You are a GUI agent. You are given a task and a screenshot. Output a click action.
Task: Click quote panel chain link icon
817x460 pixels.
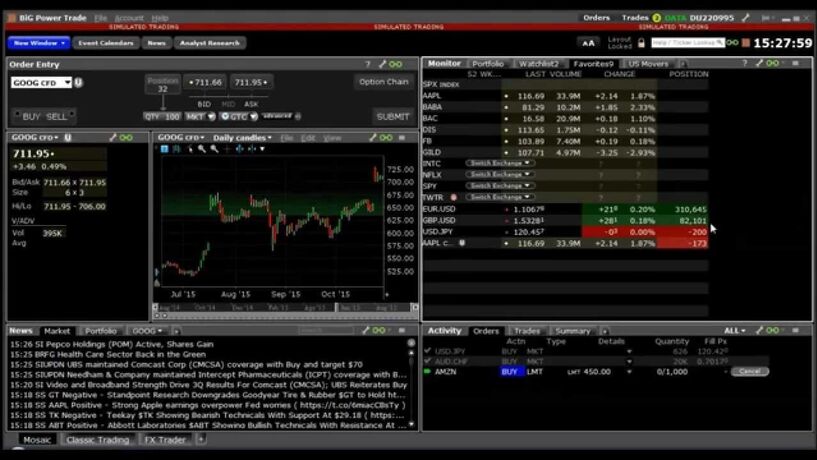(x=126, y=138)
